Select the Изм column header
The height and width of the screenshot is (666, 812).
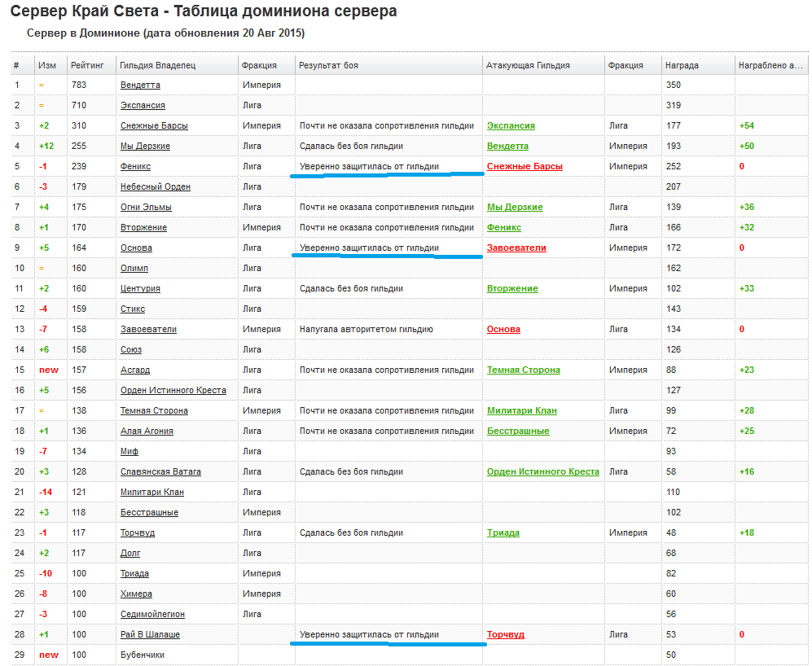click(47, 65)
